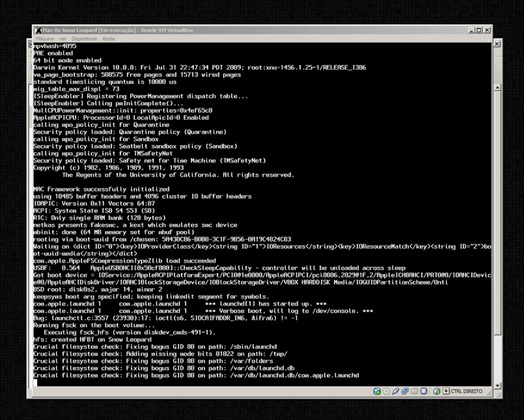Click the fsck line ending '/sbin/launchd'

coord(155,347)
